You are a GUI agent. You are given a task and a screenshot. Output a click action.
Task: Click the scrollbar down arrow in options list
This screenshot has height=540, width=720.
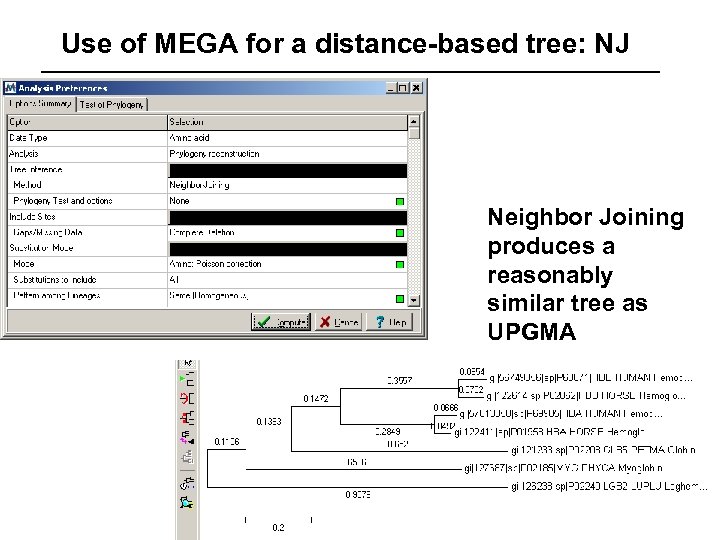tap(414, 300)
